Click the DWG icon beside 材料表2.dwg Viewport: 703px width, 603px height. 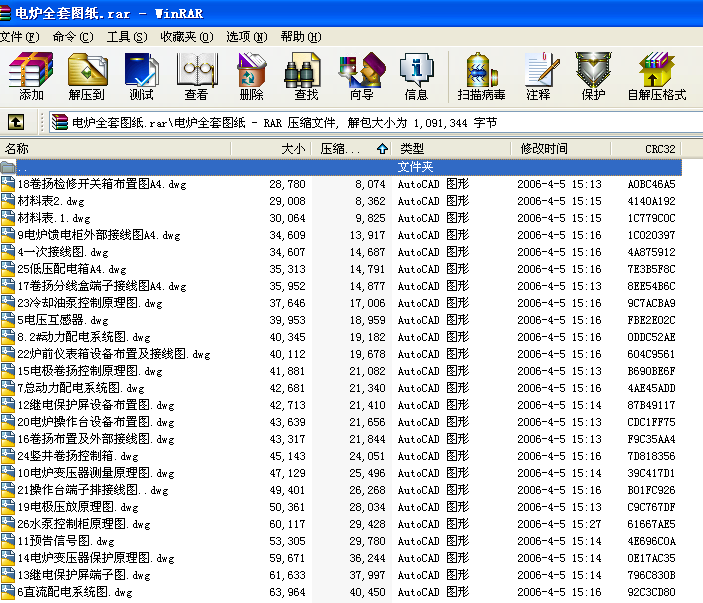pyautogui.click(x=8, y=201)
